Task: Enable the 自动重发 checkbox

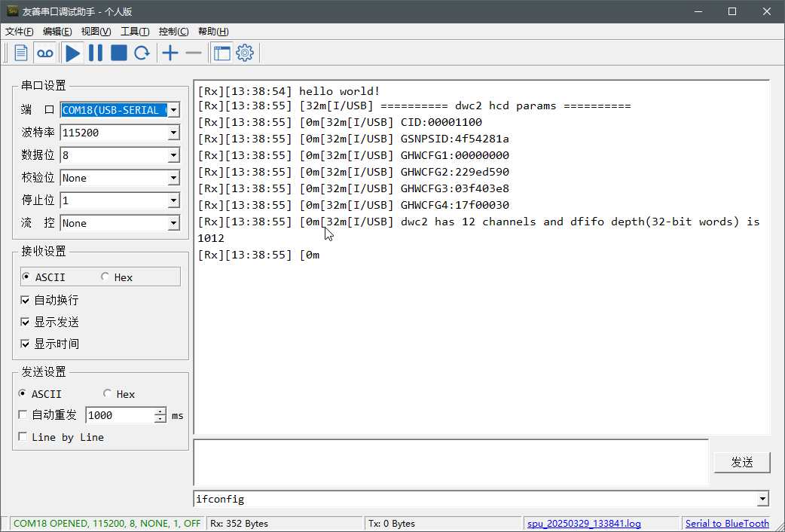Action: [23, 414]
